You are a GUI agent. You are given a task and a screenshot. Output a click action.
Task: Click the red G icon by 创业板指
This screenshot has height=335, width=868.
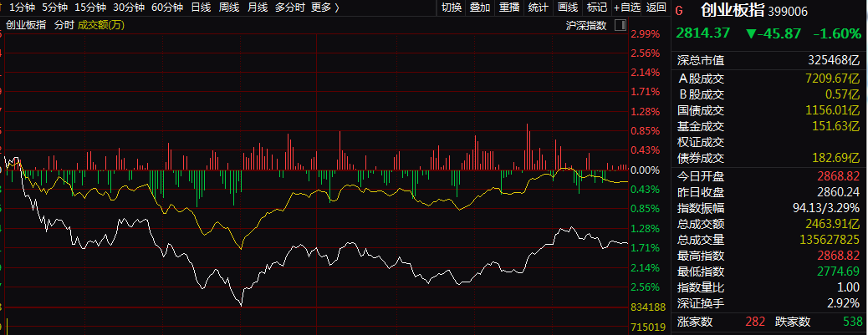point(678,10)
